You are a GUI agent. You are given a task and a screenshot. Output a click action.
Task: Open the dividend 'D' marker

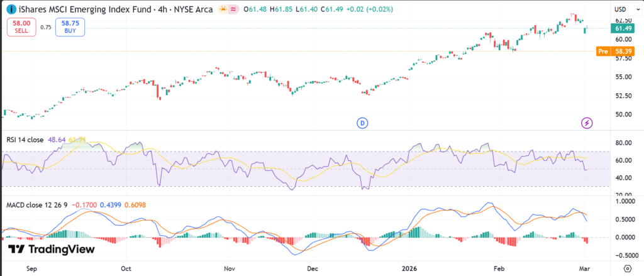pyautogui.click(x=362, y=123)
